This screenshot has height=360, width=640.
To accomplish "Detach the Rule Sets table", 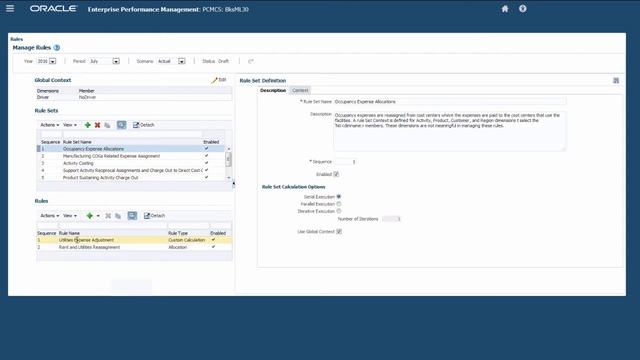I will click(144, 125).
